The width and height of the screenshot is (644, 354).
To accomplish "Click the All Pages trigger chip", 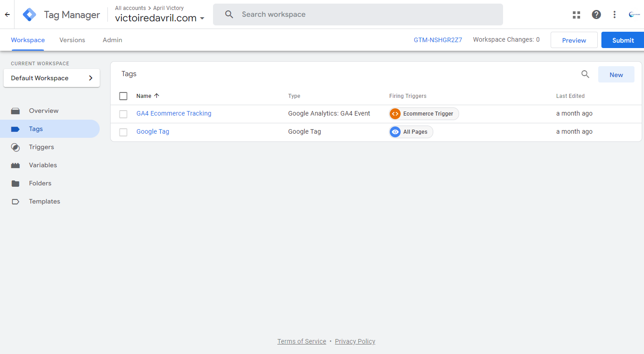I will [411, 132].
